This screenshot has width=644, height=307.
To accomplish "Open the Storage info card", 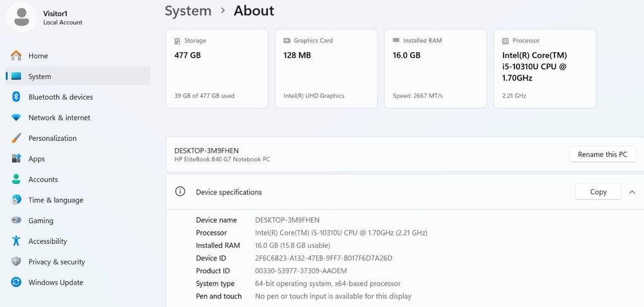I will (x=216, y=68).
